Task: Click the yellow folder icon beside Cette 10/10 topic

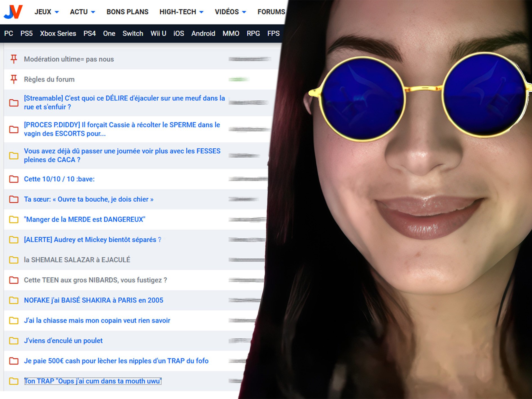Action: pos(13,179)
